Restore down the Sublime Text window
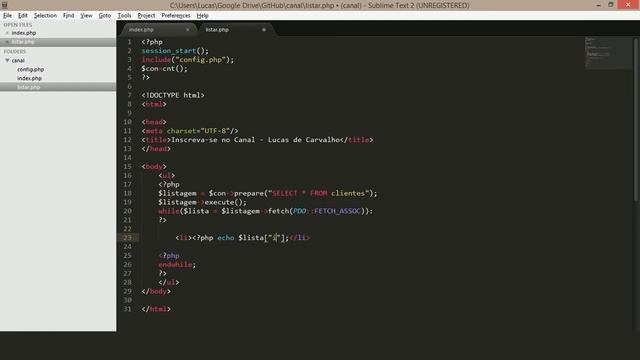This screenshot has height=360, width=640. 611,5
